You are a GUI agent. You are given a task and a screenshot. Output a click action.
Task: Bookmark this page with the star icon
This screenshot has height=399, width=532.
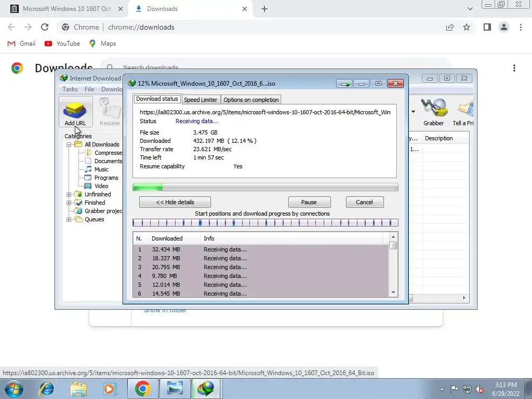pyautogui.click(x=467, y=27)
